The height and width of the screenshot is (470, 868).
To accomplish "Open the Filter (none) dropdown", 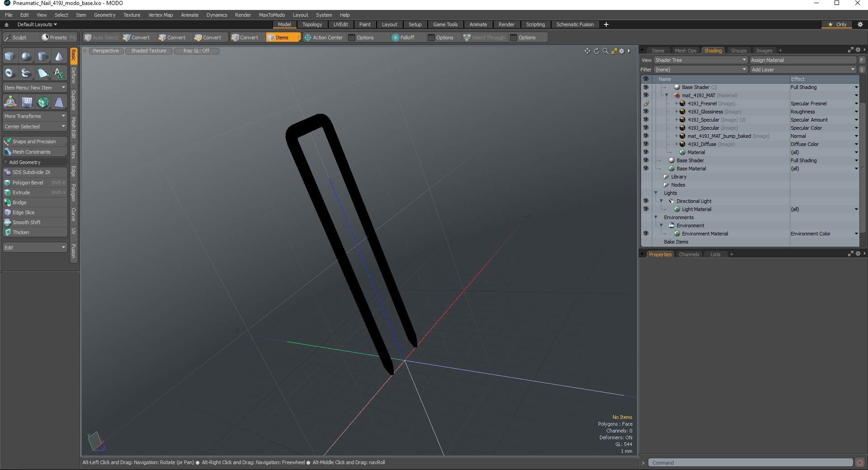I will 700,70.
